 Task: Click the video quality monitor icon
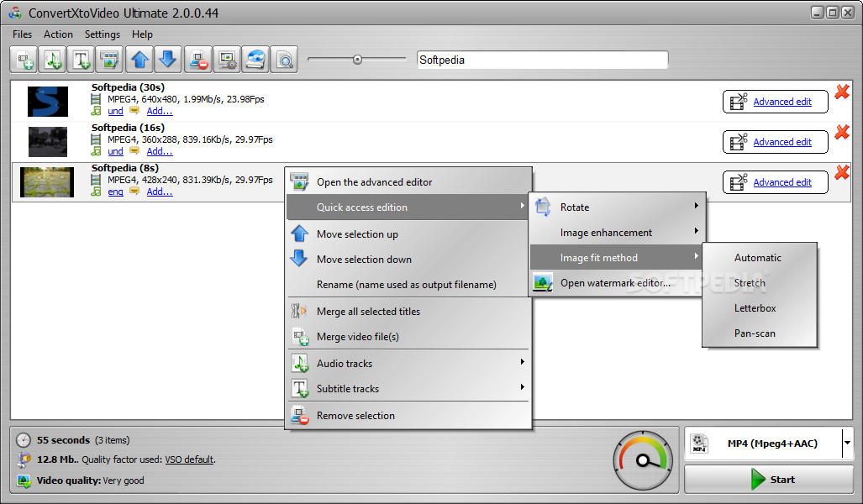click(24, 480)
